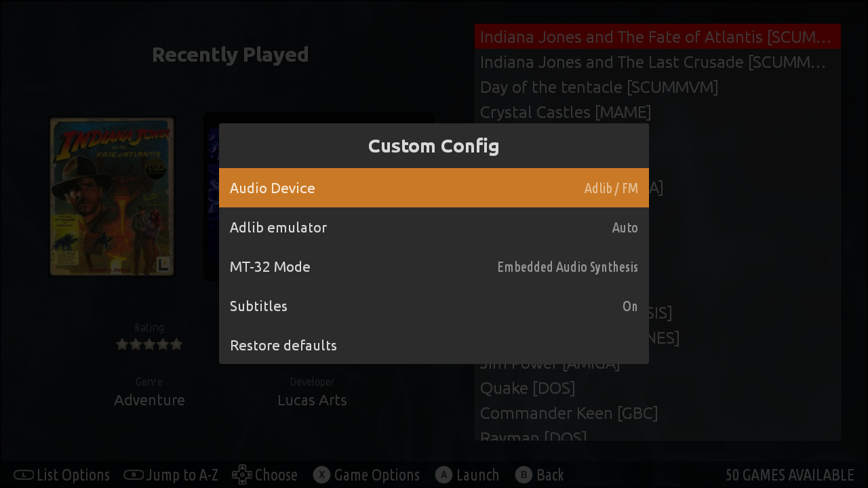868x488 pixels.
Task: Select the Audio Device row
Action: [x=434, y=188]
